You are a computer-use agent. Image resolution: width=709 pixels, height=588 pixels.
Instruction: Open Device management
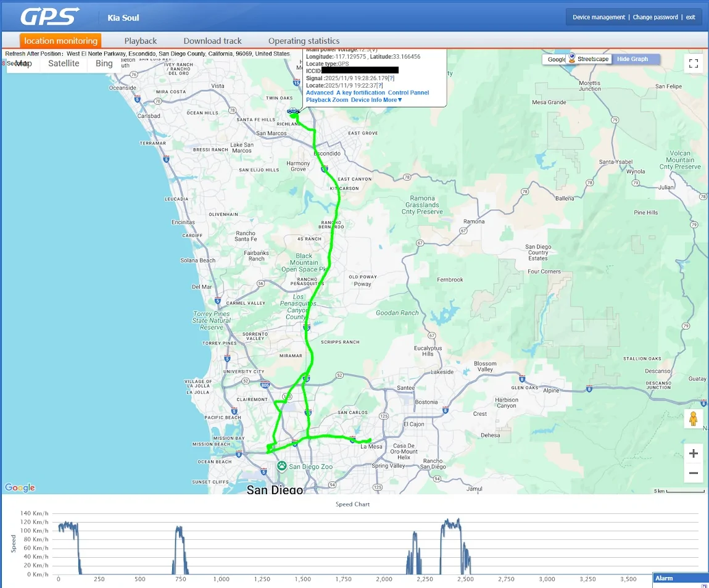tap(599, 17)
